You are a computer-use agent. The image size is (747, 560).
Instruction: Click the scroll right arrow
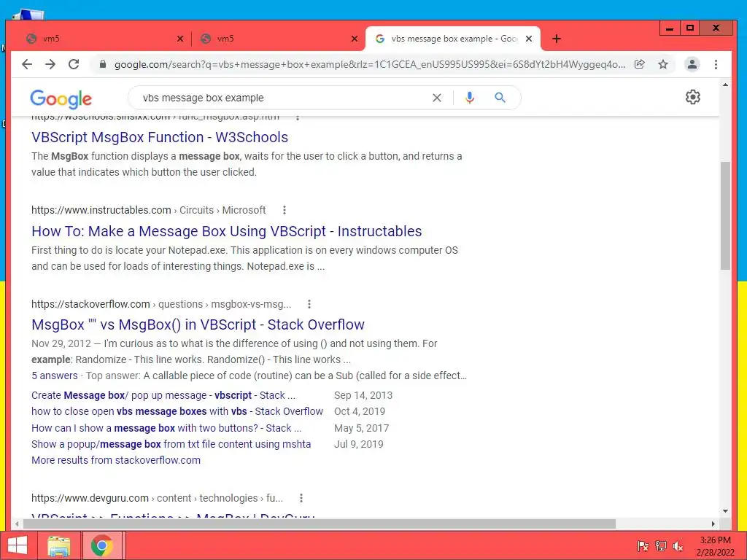(x=713, y=524)
